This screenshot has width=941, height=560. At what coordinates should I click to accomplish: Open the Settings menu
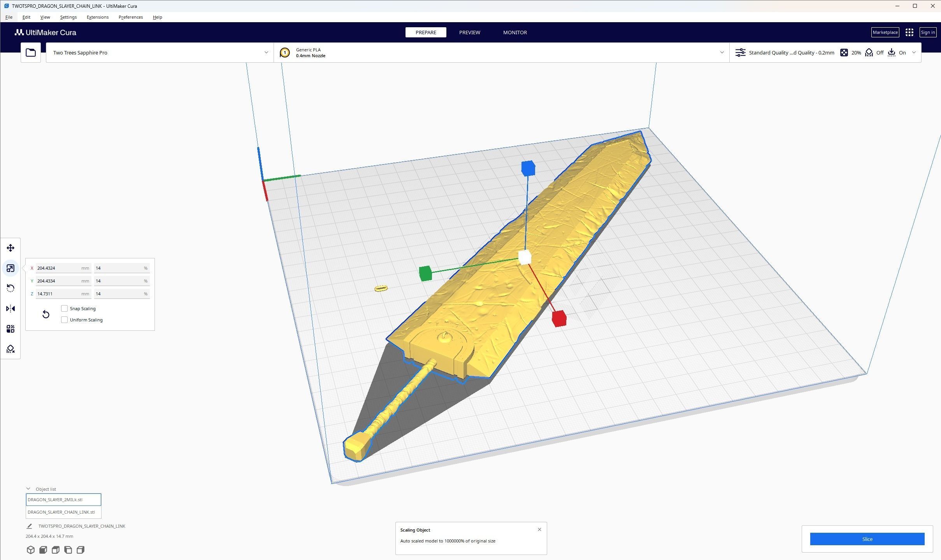pyautogui.click(x=68, y=17)
